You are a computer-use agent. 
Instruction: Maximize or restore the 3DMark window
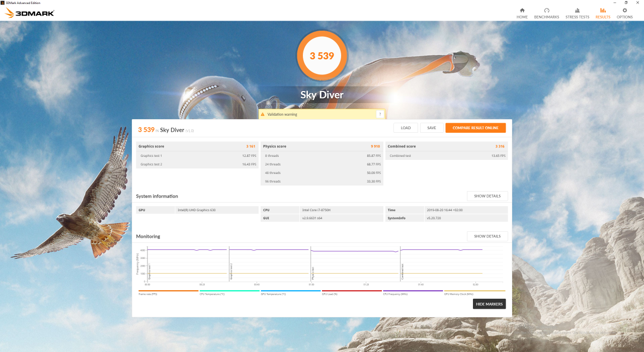tap(626, 3)
